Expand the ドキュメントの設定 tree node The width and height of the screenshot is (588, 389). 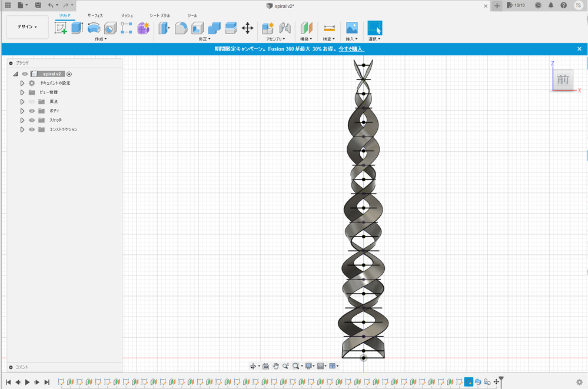[x=22, y=83]
